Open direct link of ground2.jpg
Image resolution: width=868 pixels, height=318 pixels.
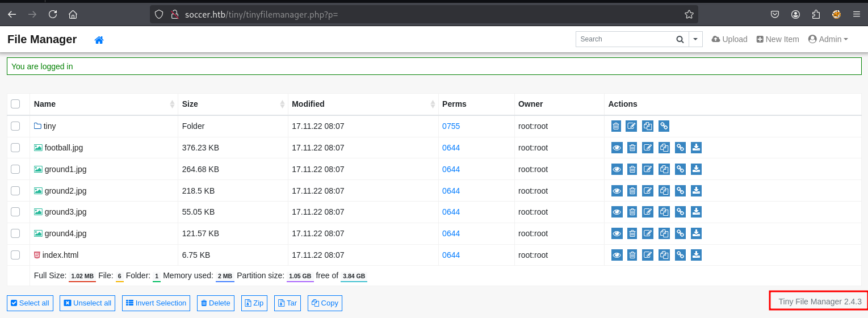[x=680, y=191]
